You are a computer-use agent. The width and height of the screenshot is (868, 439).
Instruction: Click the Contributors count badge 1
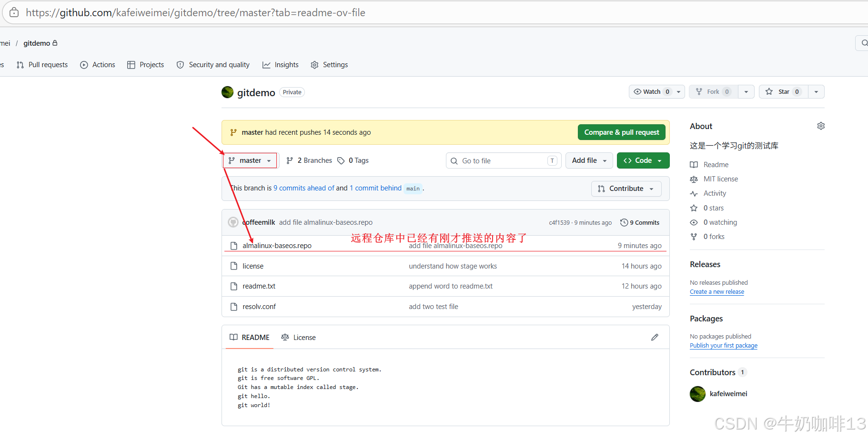coord(742,372)
